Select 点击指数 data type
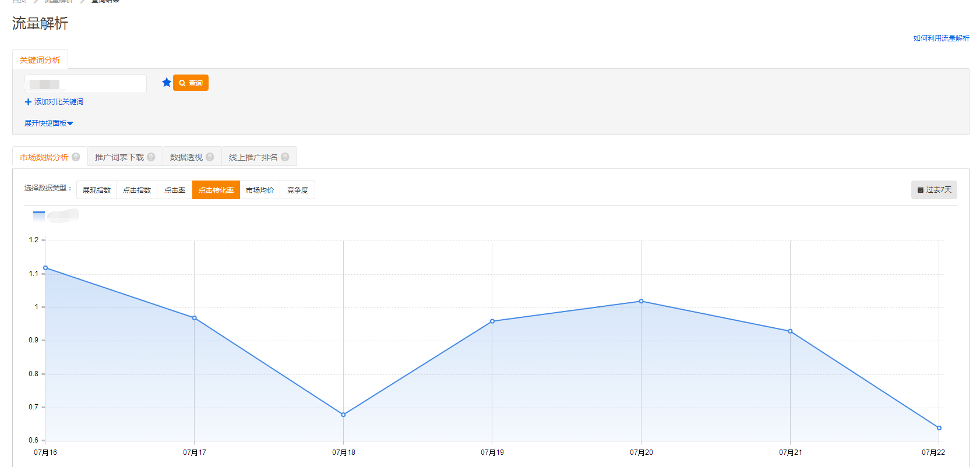The image size is (980, 467). 137,190
